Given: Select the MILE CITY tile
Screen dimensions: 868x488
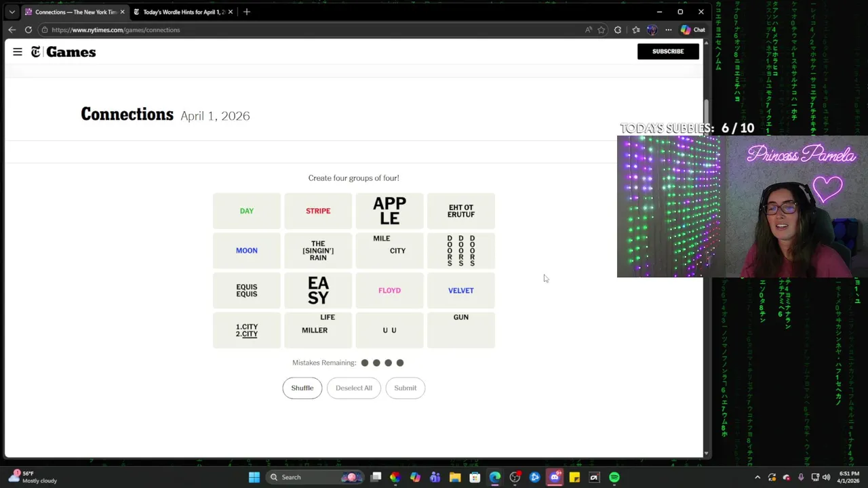Looking at the screenshot, I should (x=389, y=251).
